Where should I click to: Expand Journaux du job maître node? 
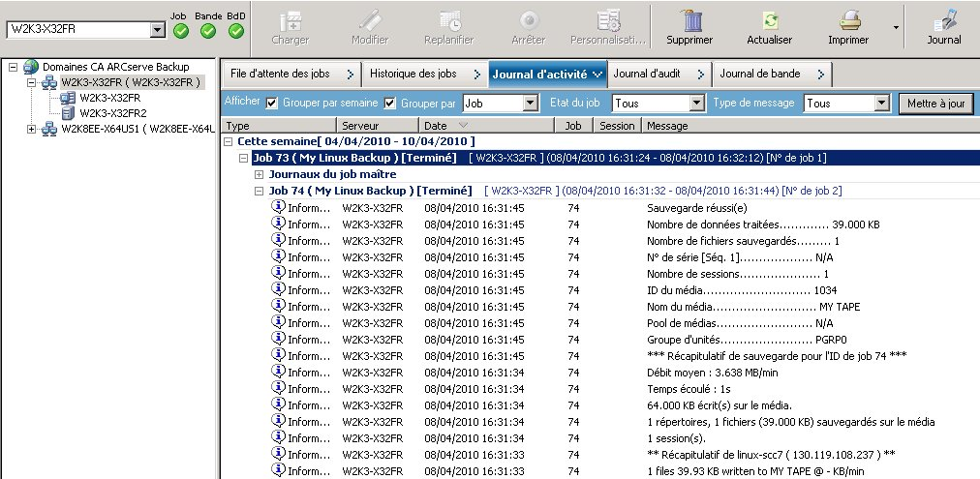click(260, 174)
